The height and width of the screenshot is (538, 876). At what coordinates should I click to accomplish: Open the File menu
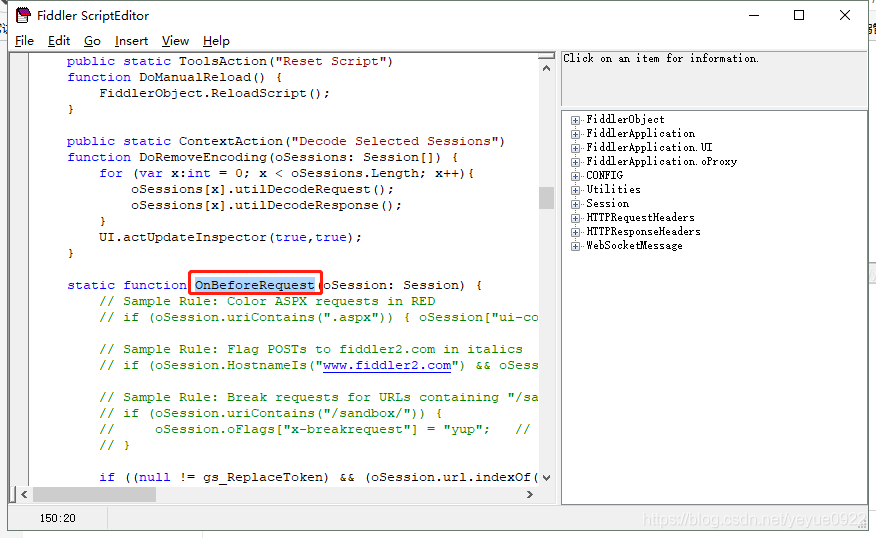click(x=24, y=41)
